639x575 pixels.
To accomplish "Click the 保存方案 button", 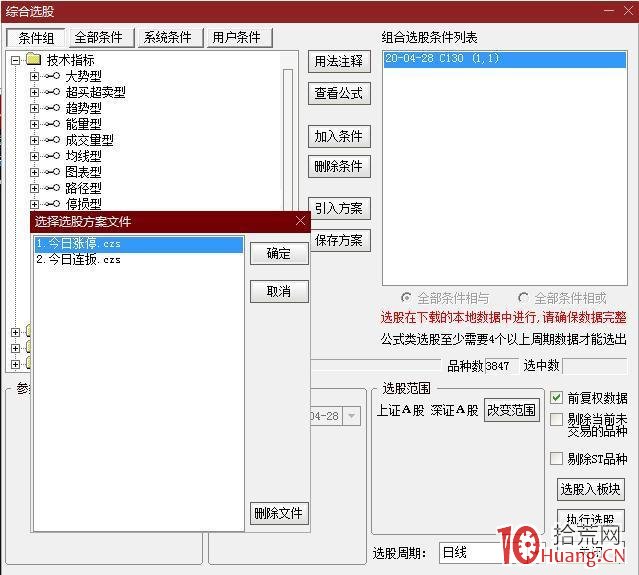I will (340, 240).
